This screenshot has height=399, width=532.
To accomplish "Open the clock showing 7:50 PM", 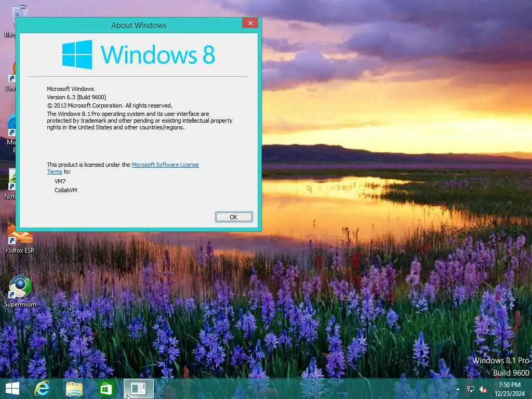I will tap(509, 389).
